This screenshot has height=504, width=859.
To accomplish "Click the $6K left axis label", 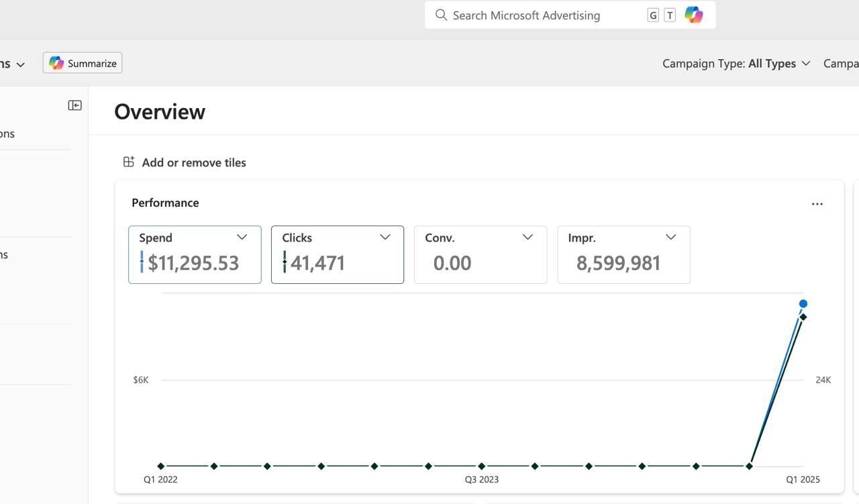I will (x=141, y=380).
